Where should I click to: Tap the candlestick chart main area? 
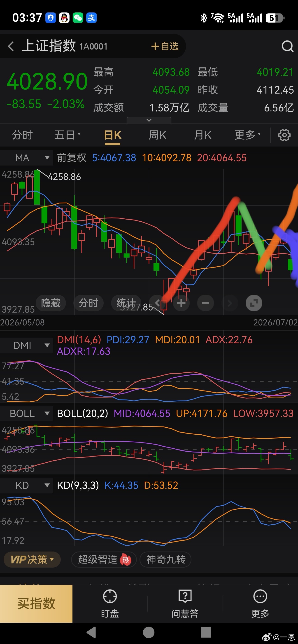coord(149,242)
